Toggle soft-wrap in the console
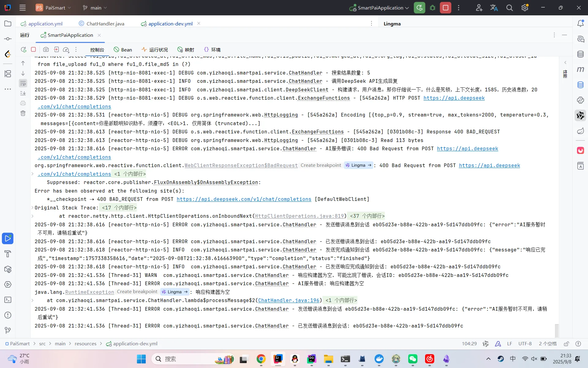588x368 pixels. click(23, 83)
